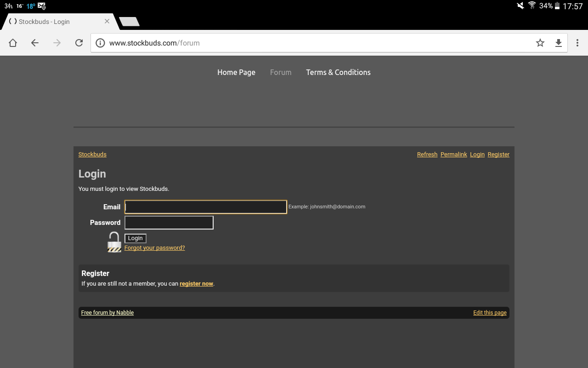Open the Chrome three-dot menu

[577, 43]
